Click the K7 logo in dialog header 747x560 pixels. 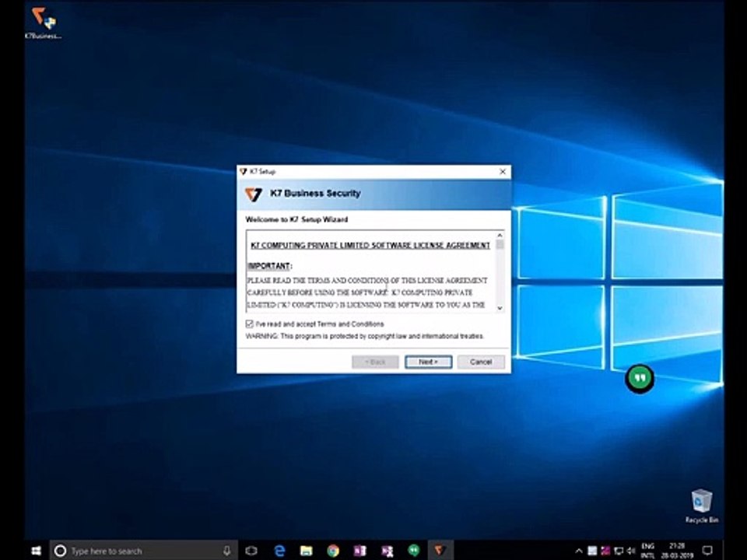pos(254,194)
